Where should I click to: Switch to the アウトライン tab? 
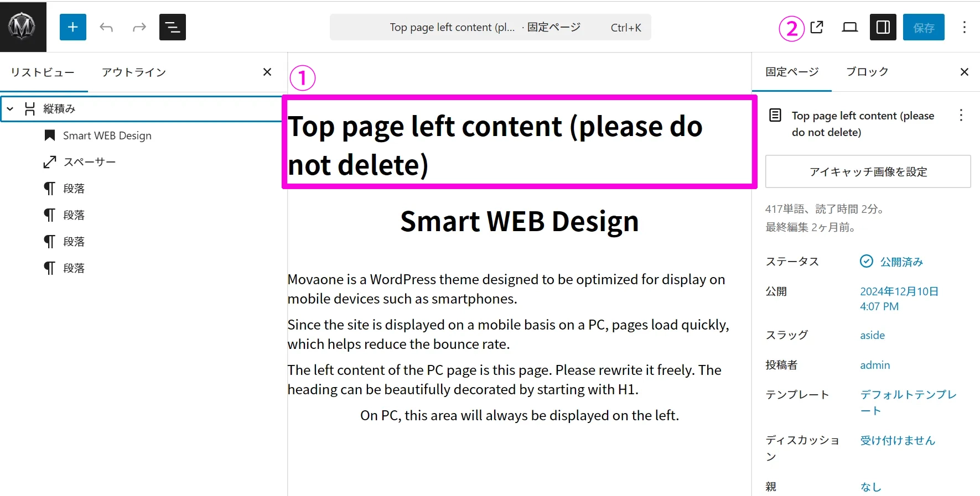coord(134,72)
